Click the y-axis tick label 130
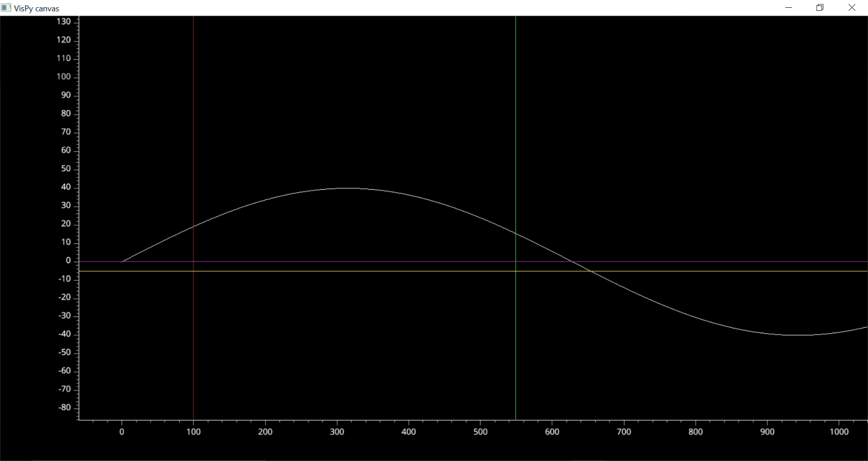Viewport: 868px width, 461px height. click(x=64, y=22)
